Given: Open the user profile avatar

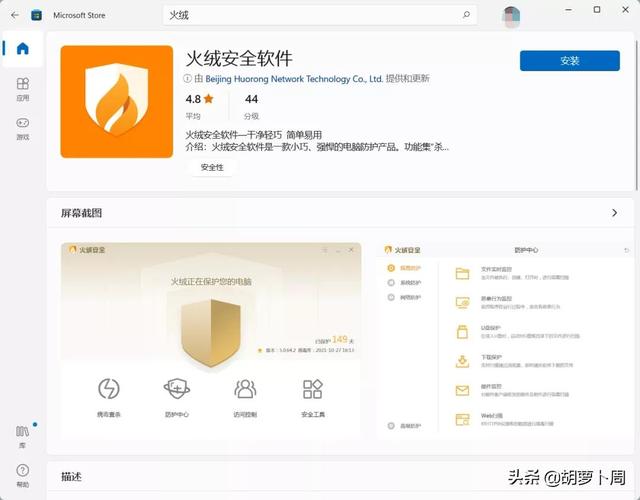Looking at the screenshot, I should 511,16.
